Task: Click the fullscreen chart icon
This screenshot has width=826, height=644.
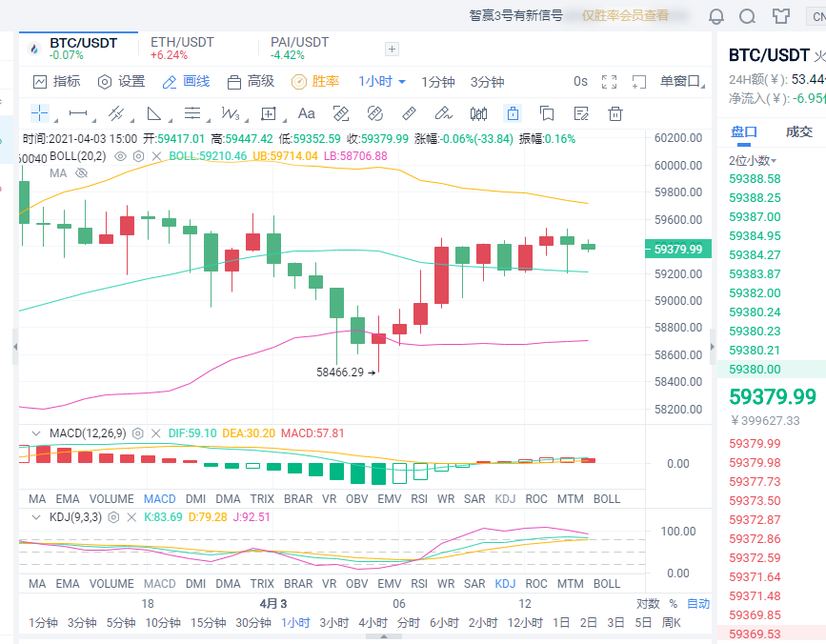Action: [x=609, y=82]
